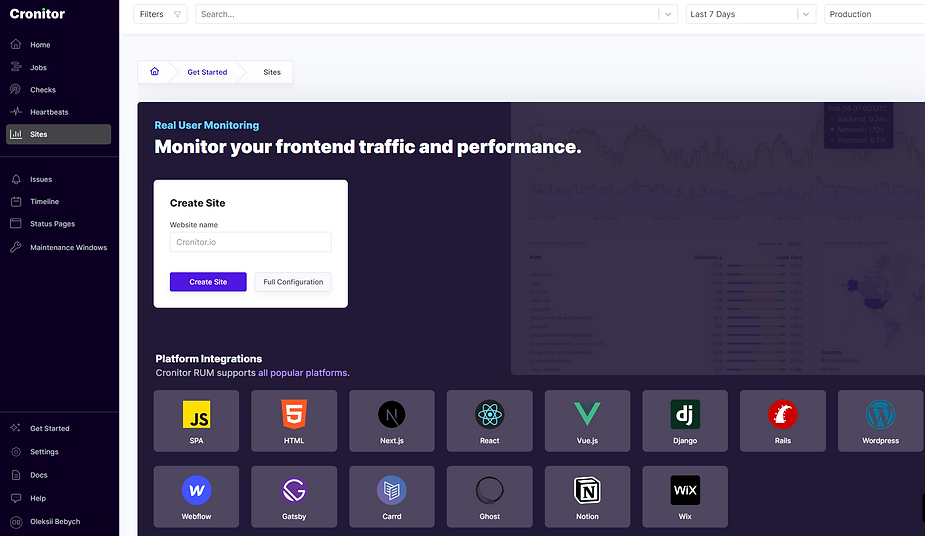
Task: Choose the Wordpress integration tile
Action: click(881, 421)
